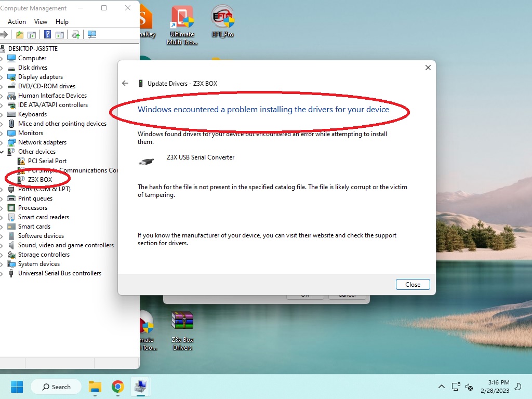Select the Storage controllers category
Screen dimensions: 532x399
tap(44, 255)
